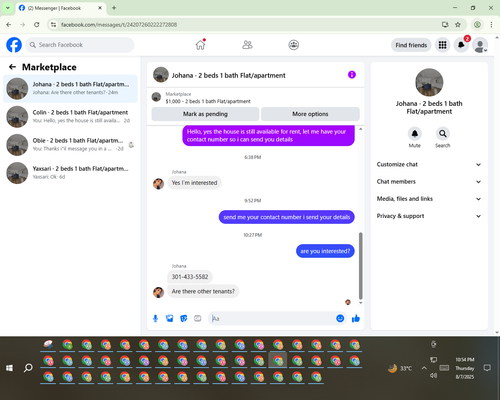The height and width of the screenshot is (400, 500).
Task: Open Chrome profile icon in toolbar
Action: 477,25
